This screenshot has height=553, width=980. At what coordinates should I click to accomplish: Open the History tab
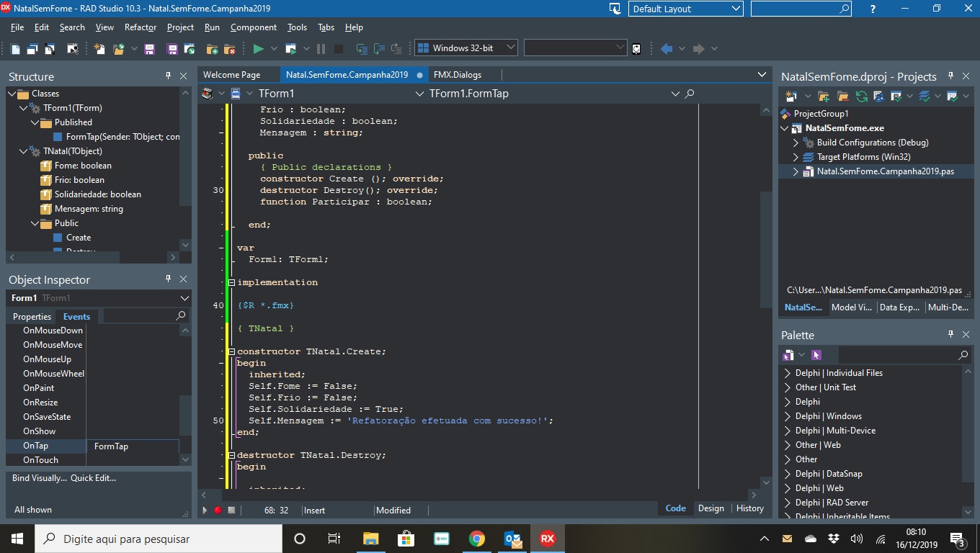[x=749, y=508]
